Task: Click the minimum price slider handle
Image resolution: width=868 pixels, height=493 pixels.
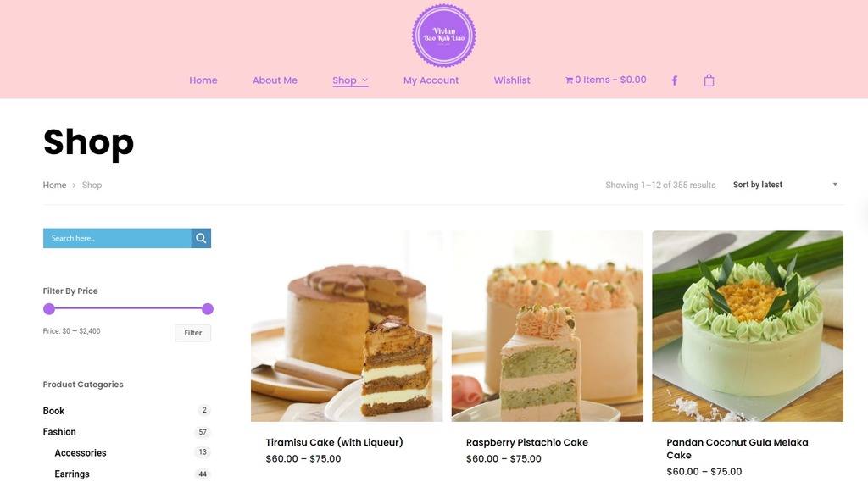Action: tap(49, 308)
